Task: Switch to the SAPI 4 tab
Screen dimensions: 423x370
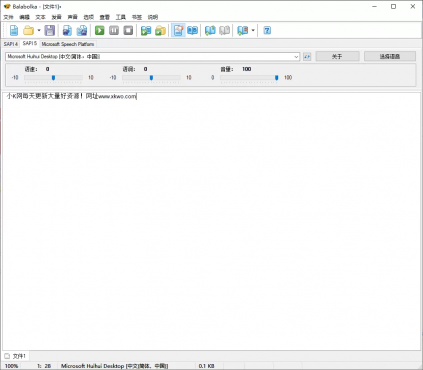Action: point(11,44)
